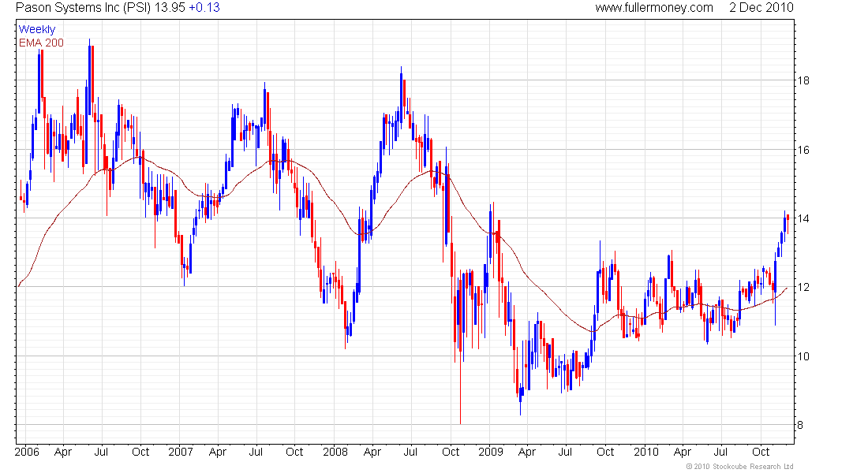The image size is (868, 473).
Task: Click '© 2010 Stockcube Research Ltd' copyright text
Action: click(x=739, y=467)
